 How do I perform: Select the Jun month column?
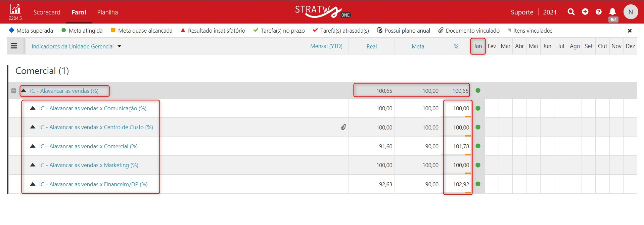point(547,46)
